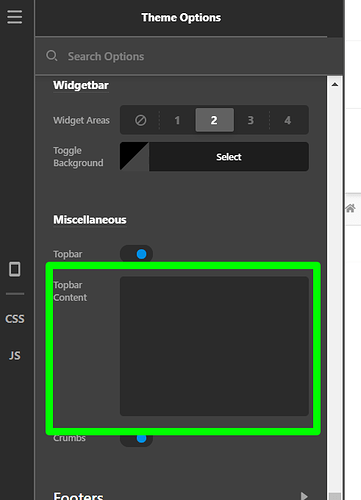Viewport: 361px width, 500px height.
Task: Set Widget Areas to 4
Action: pyautogui.click(x=288, y=120)
